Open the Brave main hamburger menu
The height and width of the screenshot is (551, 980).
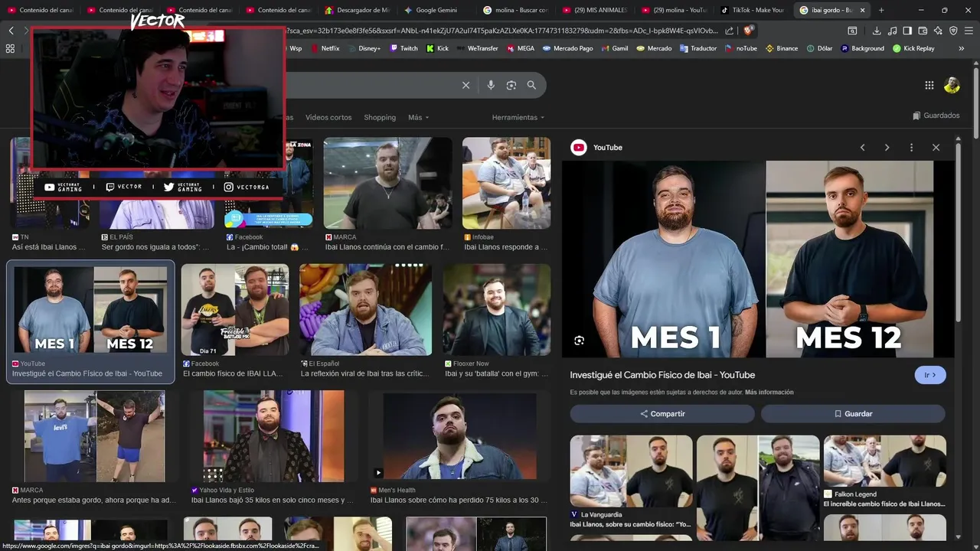coord(969,31)
